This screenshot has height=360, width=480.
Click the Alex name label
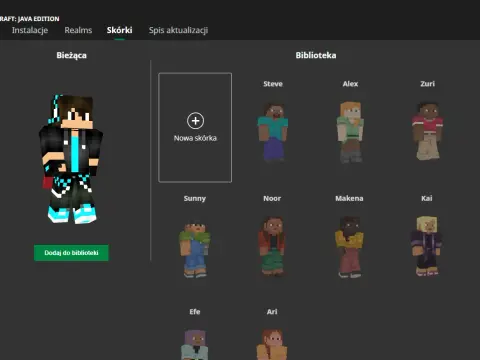pos(350,84)
